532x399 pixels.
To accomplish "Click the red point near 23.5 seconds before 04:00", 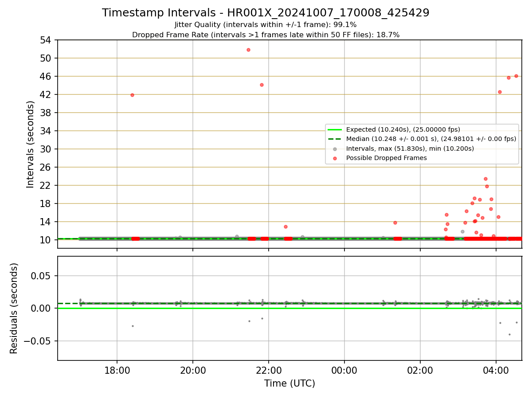I will [485, 179].
